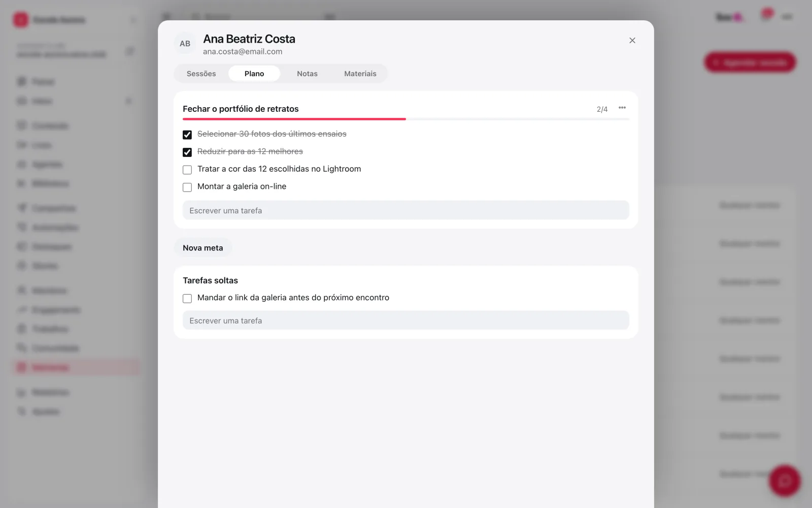This screenshot has height=508, width=812.
Task: Check 'Mandar o link da galeria' task
Action: point(187,298)
